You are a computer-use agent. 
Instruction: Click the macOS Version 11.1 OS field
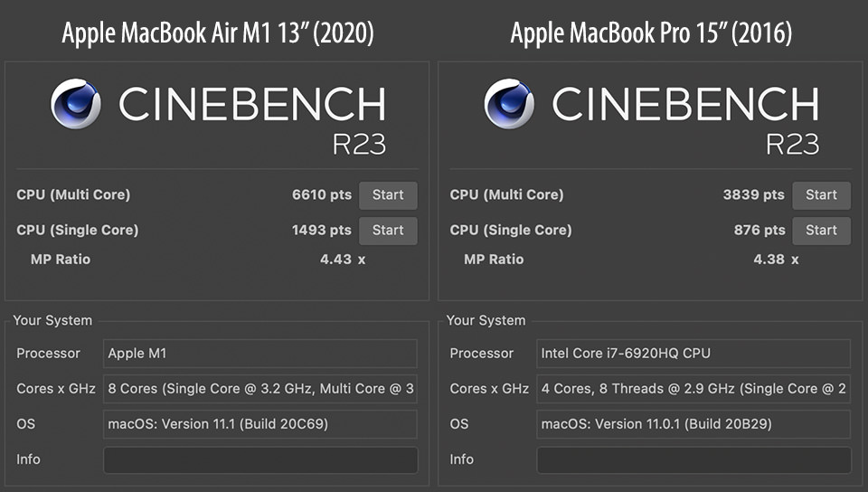point(260,424)
